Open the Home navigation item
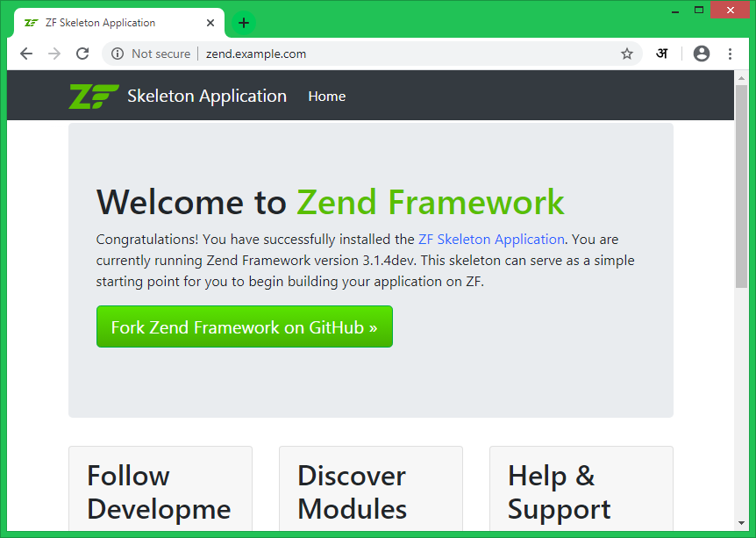 (327, 96)
